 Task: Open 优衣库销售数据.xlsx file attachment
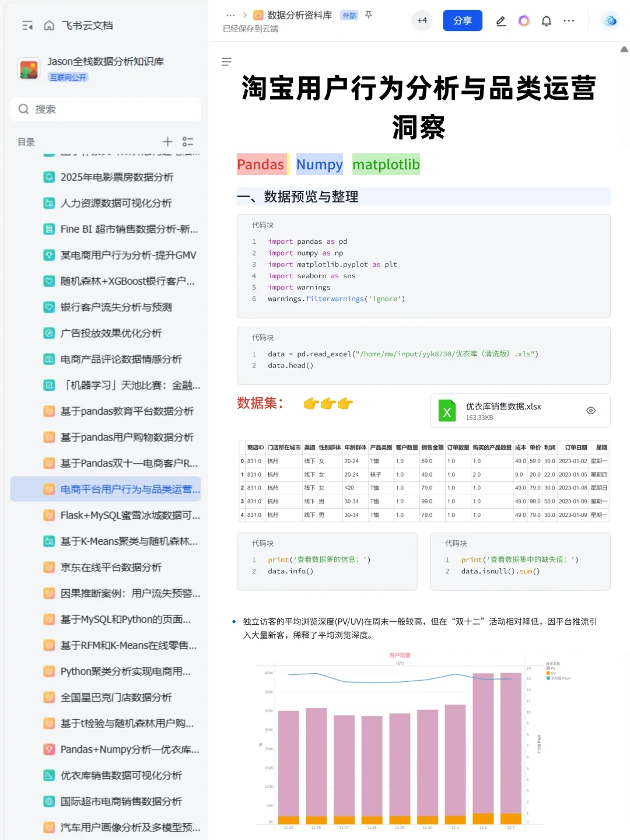[520, 411]
